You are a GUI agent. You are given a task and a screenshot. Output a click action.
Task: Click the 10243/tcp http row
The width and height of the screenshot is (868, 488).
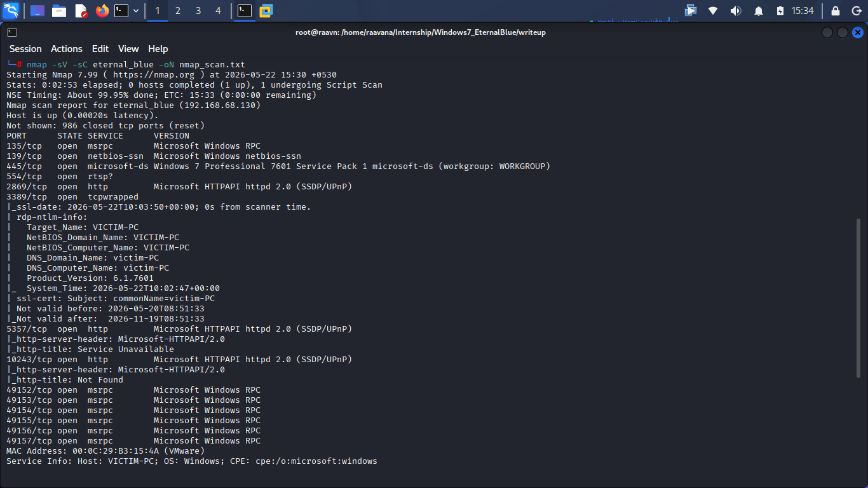point(179,360)
